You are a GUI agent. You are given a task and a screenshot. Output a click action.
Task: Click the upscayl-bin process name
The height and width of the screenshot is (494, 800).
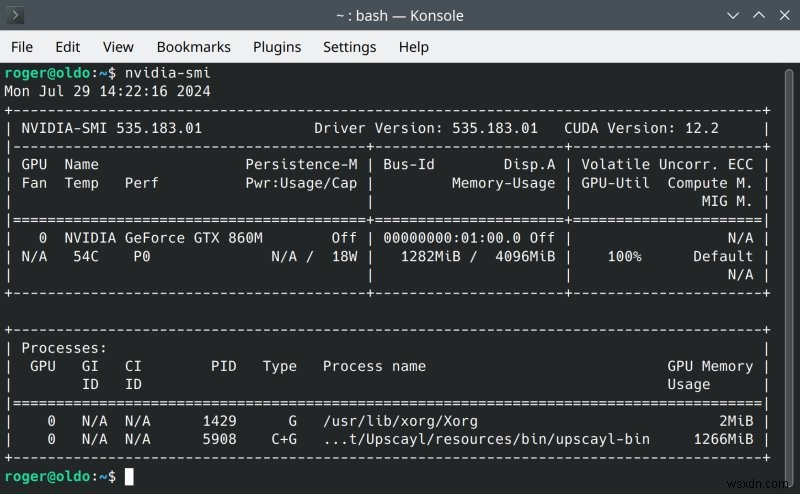tap(486, 439)
